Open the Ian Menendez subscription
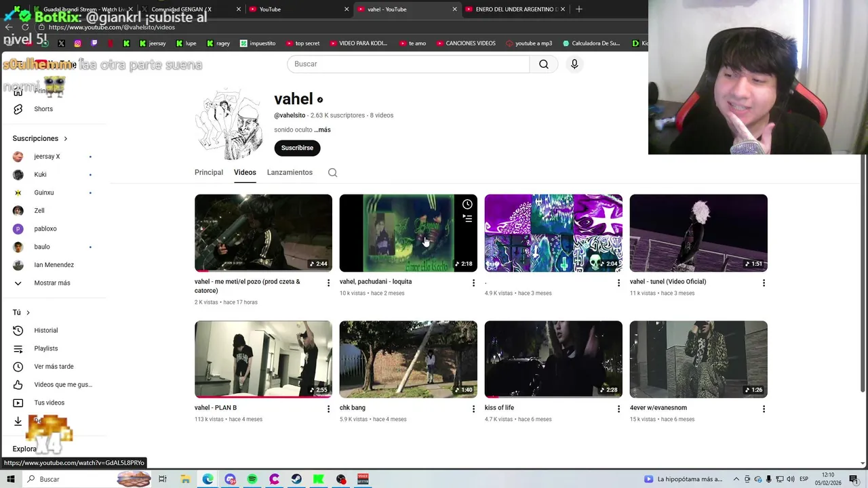 [x=52, y=265]
